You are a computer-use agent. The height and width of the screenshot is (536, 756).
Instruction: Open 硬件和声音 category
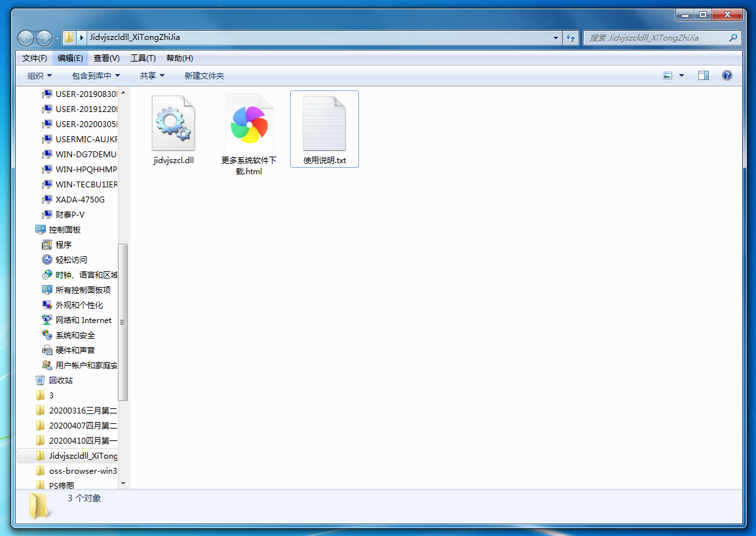[x=69, y=351]
